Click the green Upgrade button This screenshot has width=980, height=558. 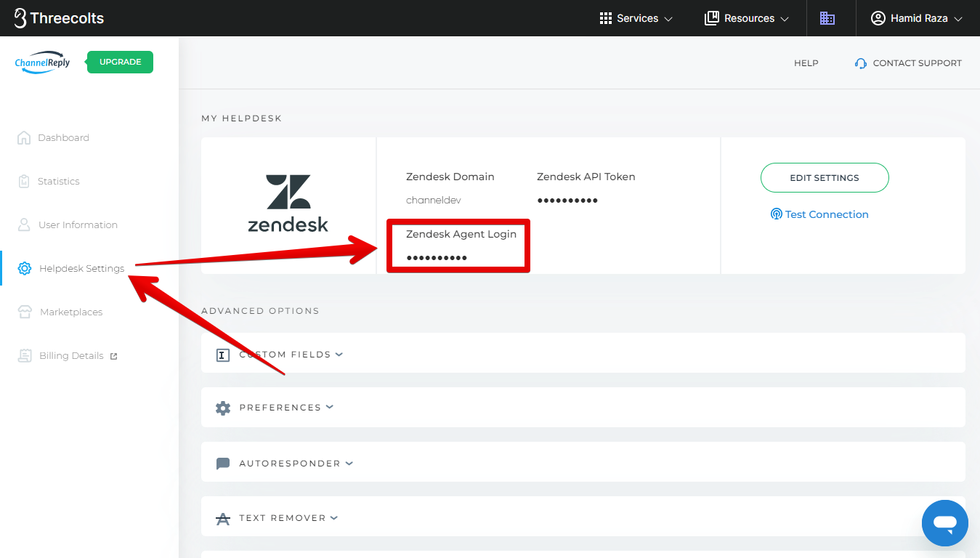(120, 62)
